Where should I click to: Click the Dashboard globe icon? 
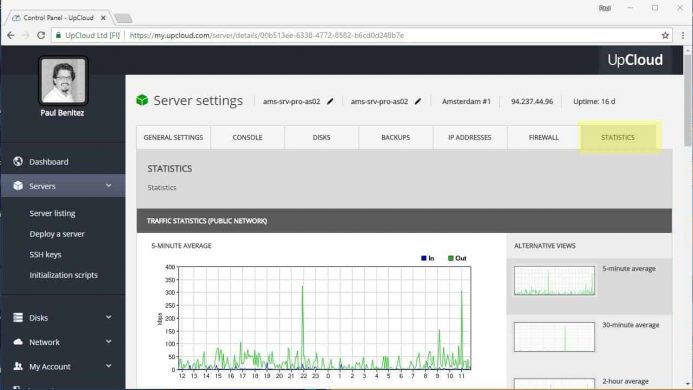(18, 161)
